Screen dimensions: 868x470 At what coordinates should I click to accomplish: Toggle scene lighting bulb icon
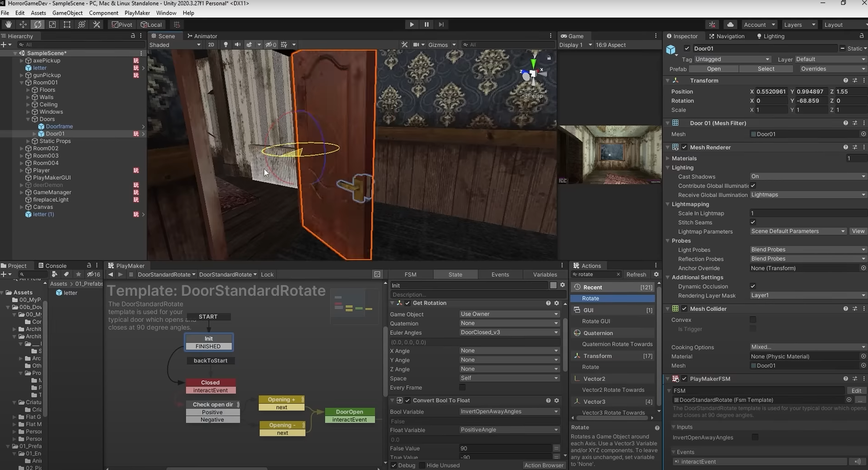(x=226, y=44)
